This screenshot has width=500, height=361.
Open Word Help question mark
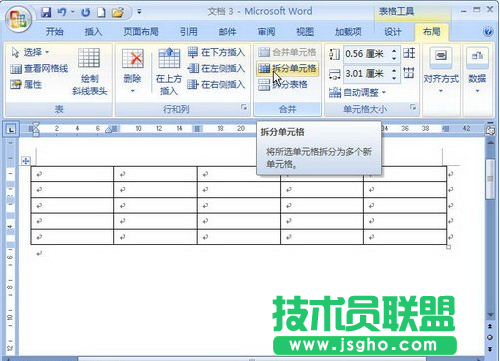(488, 32)
